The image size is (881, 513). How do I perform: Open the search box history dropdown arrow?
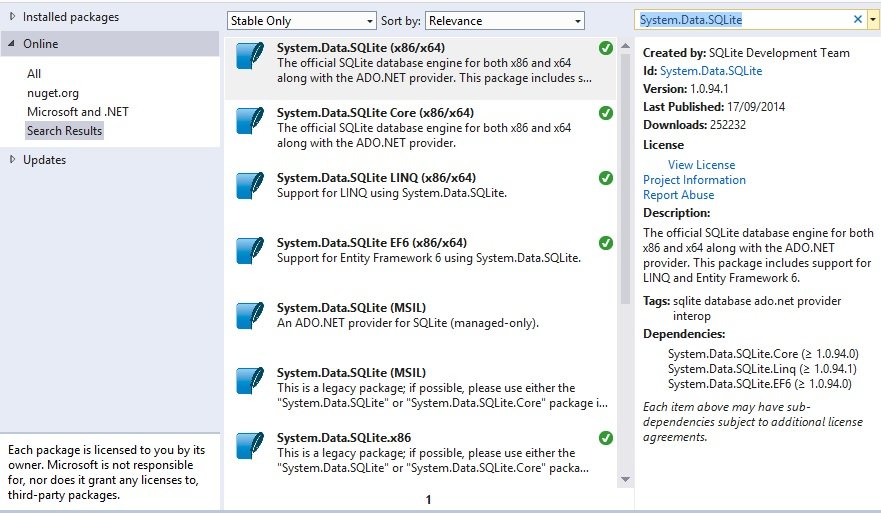click(x=873, y=20)
